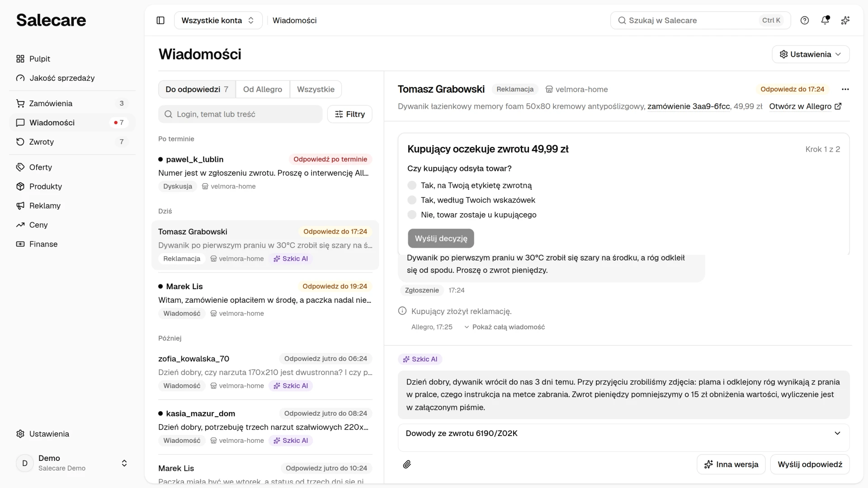Open Ustawienia dropdown beside Wiadomości heading
This screenshot has width=868, height=488.
pos(811,54)
